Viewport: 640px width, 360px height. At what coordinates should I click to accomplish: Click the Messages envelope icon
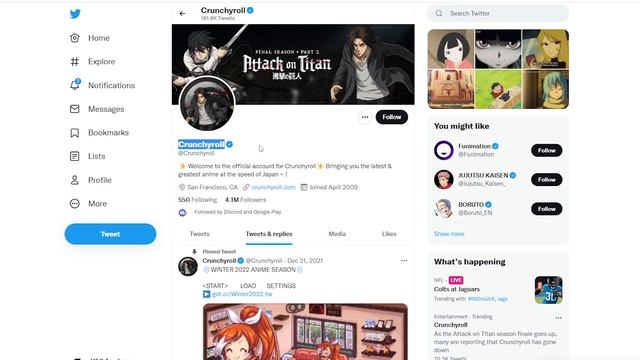pyautogui.click(x=75, y=109)
